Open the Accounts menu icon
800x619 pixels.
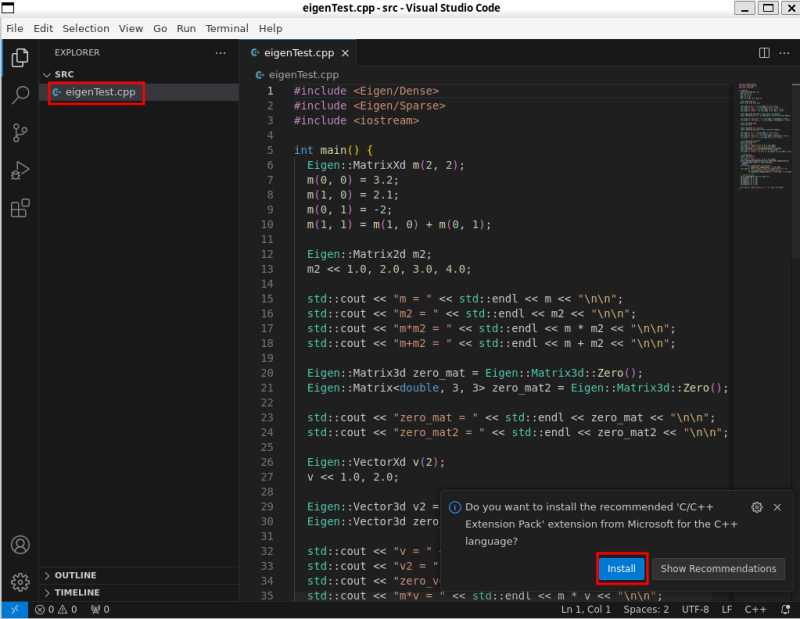click(x=20, y=544)
